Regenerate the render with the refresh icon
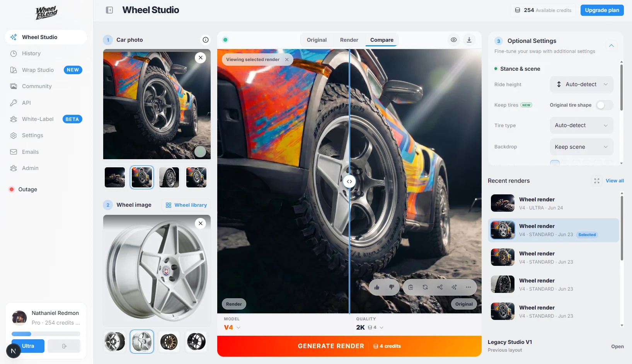 [425, 287]
